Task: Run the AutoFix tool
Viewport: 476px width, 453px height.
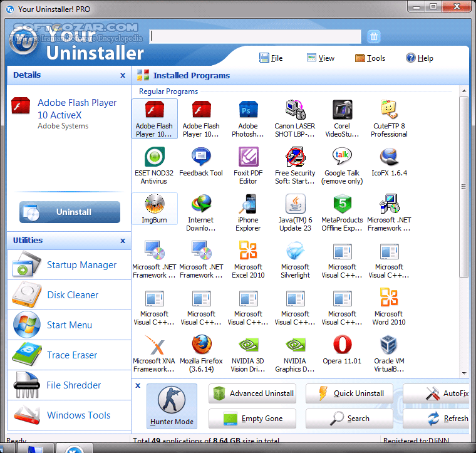Action: pyautogui.click(x=437, y=393)
